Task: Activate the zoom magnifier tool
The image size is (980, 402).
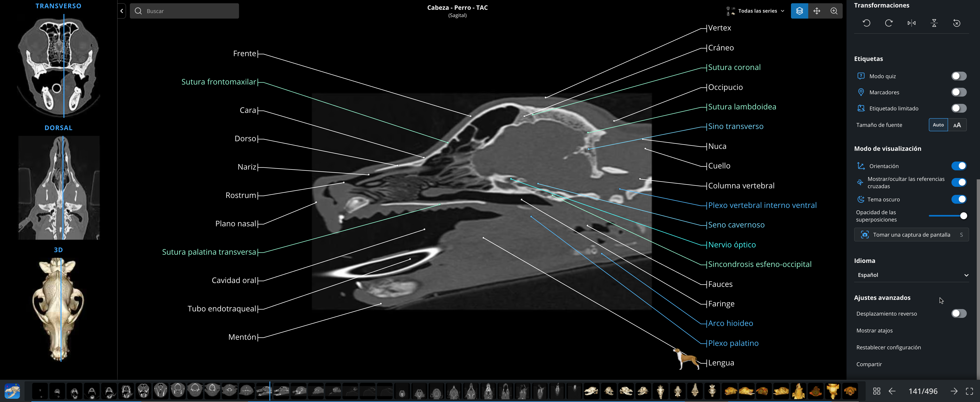Action: (834, 11)
